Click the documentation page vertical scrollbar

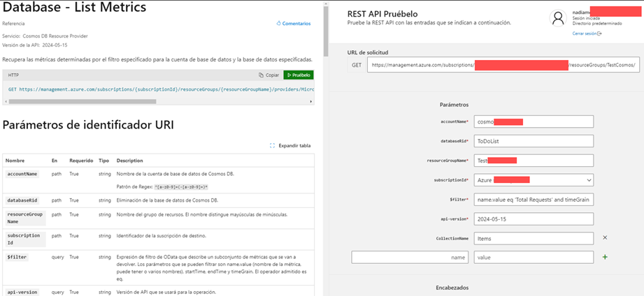(327, 31)
